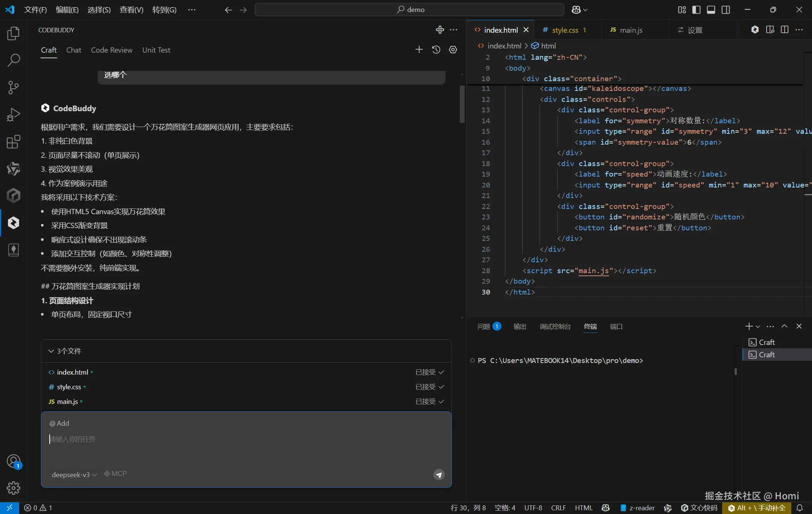812x514 pixels.
Task: Open Run and Debug view
Action: [13, 115]
